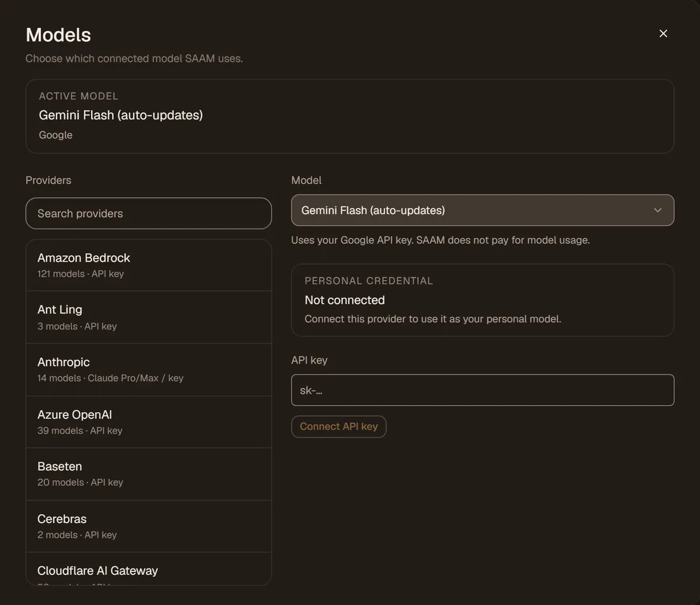Select the Amazon Bedrock provider
Image resolution: width=700 pixels, height=605 pixels.
[149, 266]
